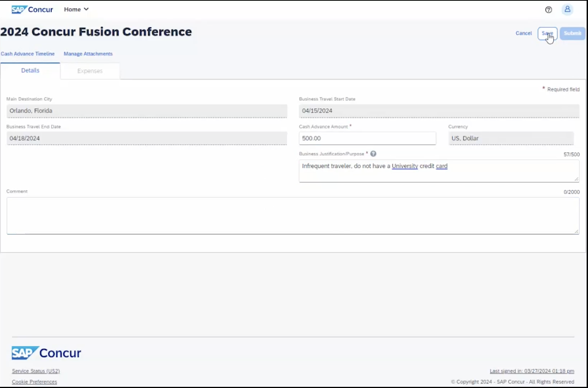
Task: Click the Currency field showing US, Dollar
Action: tap(511, 138)
